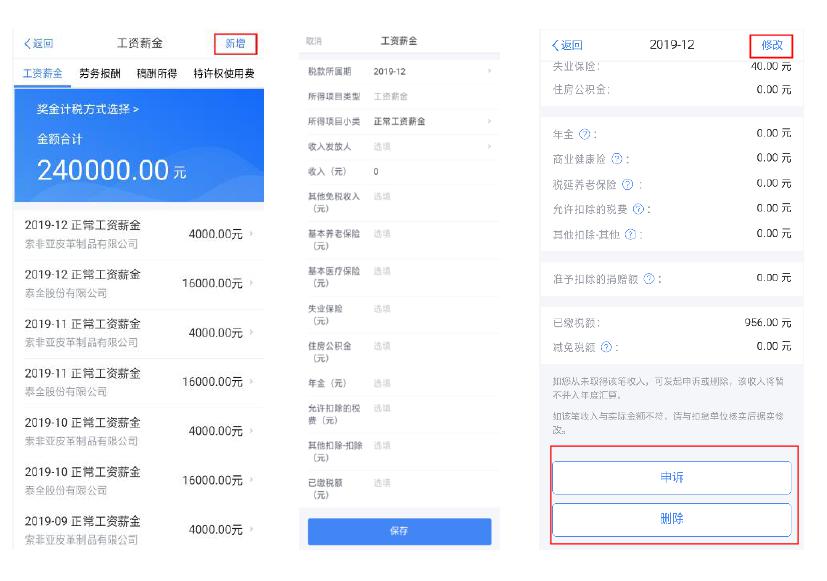
Task: Open help icon next to 允许扣除的税费
Action: 638,209
